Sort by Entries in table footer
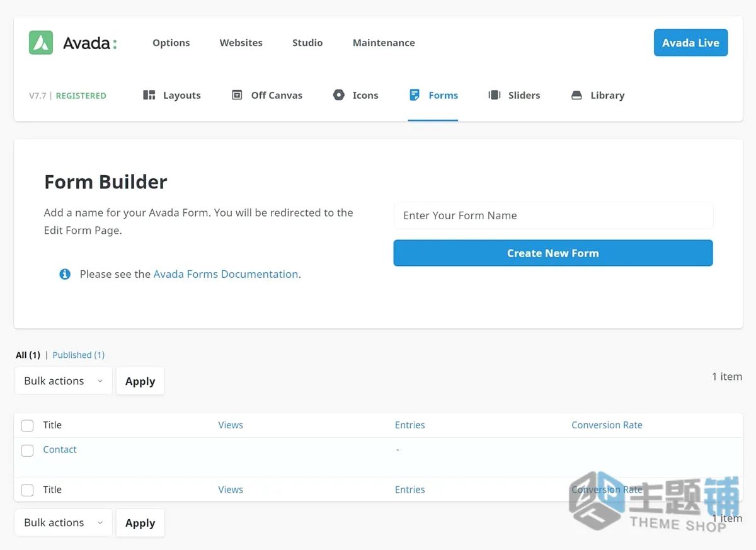This screenshot has width=756, height=550. tap(410, 490)
